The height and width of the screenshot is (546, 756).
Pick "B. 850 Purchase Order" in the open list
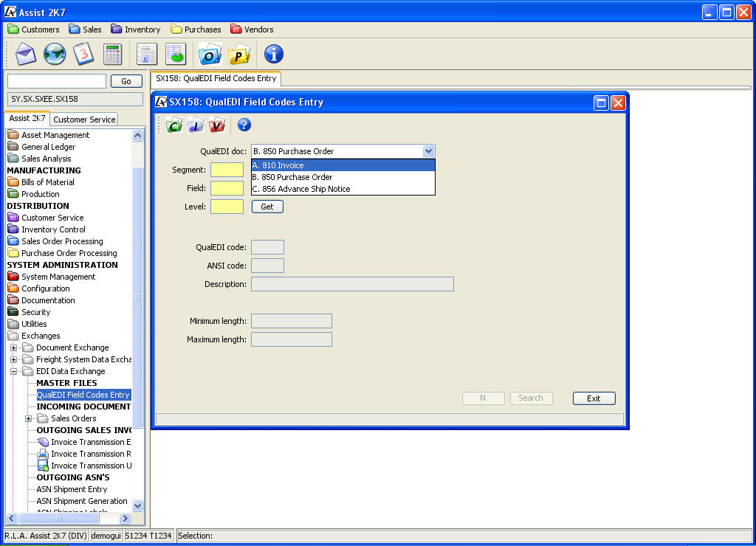[343, 177]
